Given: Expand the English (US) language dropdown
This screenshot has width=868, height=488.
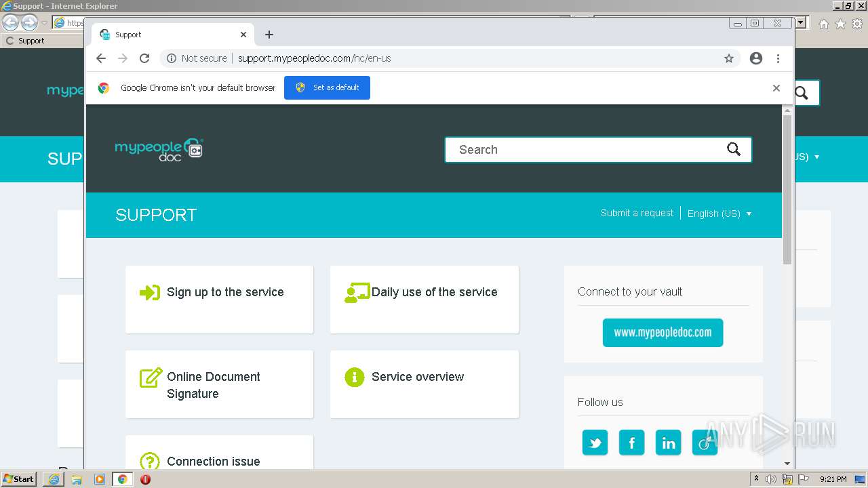Looking at the screenshot, I should pos(719,213).
